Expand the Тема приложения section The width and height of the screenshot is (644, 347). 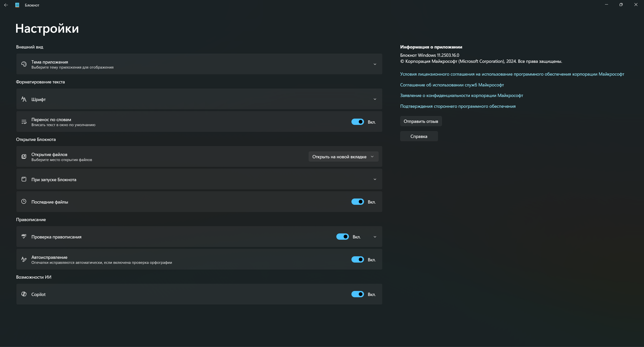375,64
